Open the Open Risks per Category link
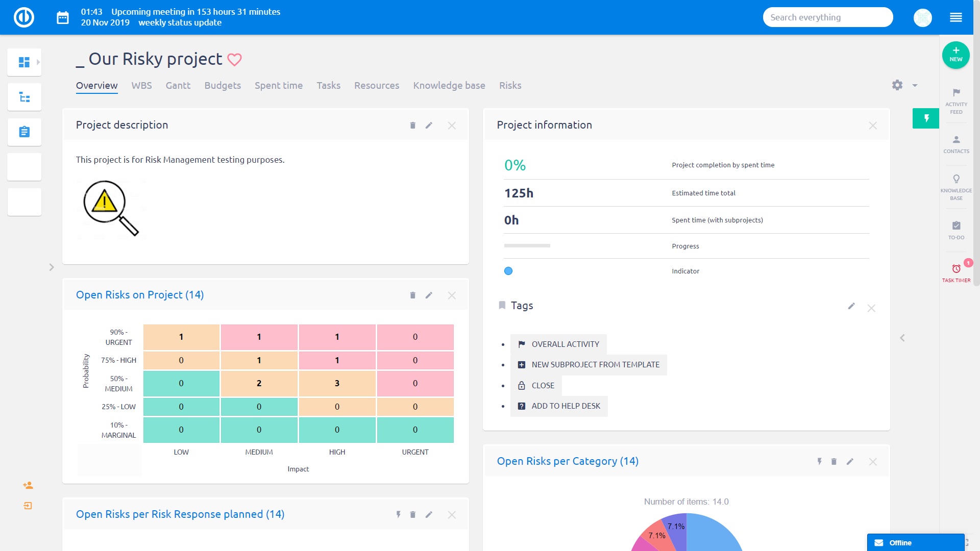Screen dimensions: 980x551 click(x=568, y=461)
